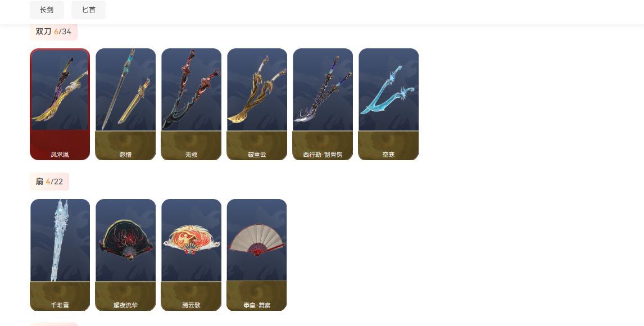This screenshot has height=326, width=644.
Task: Click the 空寒 name label
Action: pos(388,155)
